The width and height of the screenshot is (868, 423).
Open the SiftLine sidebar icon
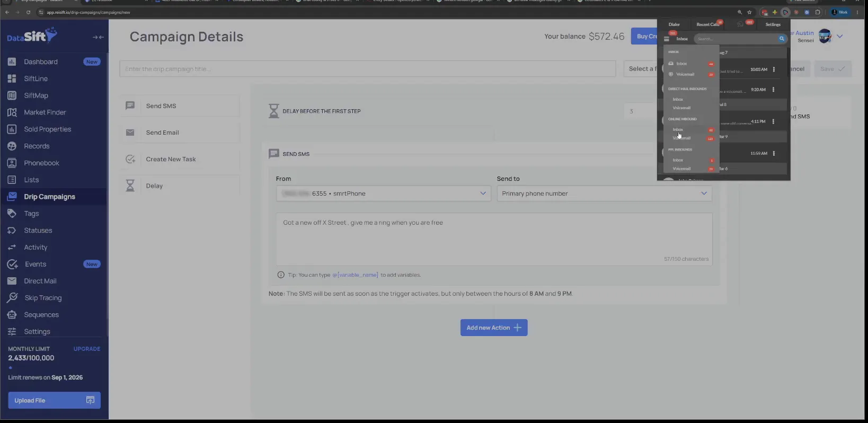(x=12, y=78)
